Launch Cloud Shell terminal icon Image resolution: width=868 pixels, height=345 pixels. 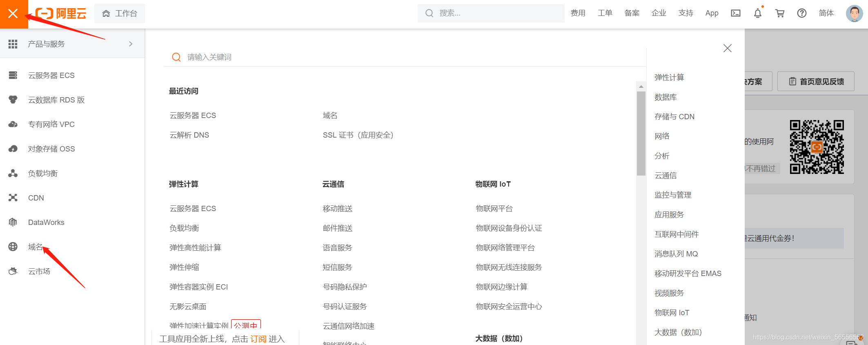tap(735, 13)
